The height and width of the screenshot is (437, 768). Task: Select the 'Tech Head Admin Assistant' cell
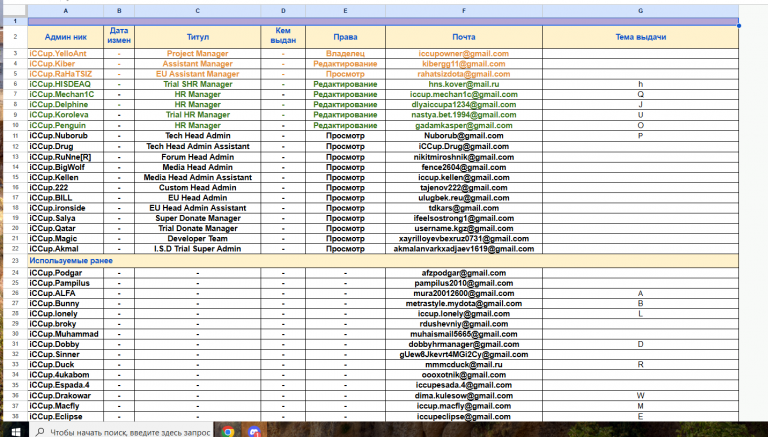(197, 146)
